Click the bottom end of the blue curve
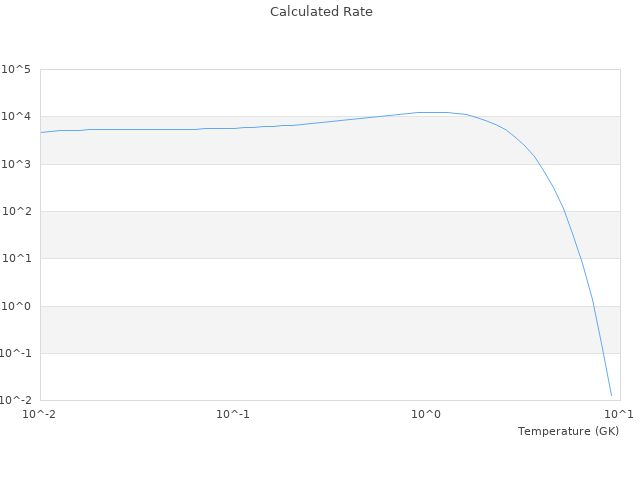The height and width of the screenshot is (480, 640). [611, 395]
